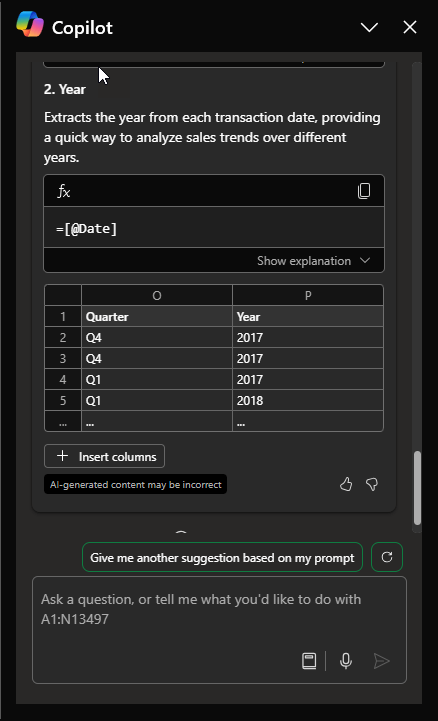Screen dimensions: 438x721
Task: Start microphone voice input
Action: point(346,661)
